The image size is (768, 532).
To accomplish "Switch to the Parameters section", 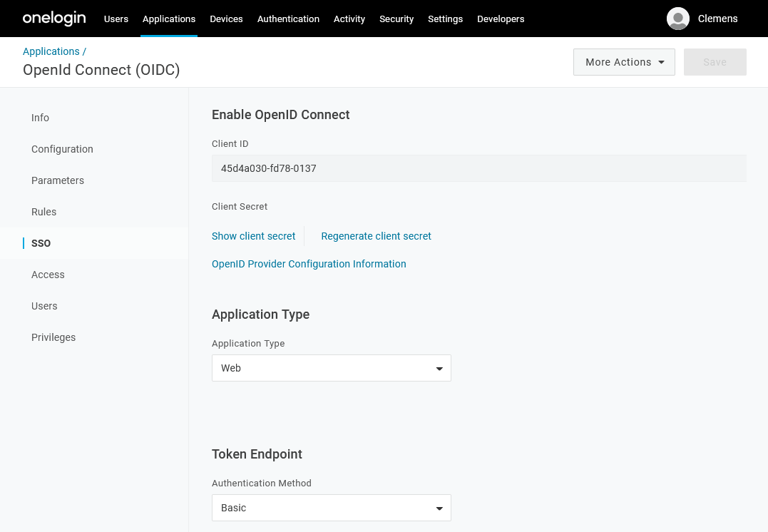I will (x=58, y=180).
